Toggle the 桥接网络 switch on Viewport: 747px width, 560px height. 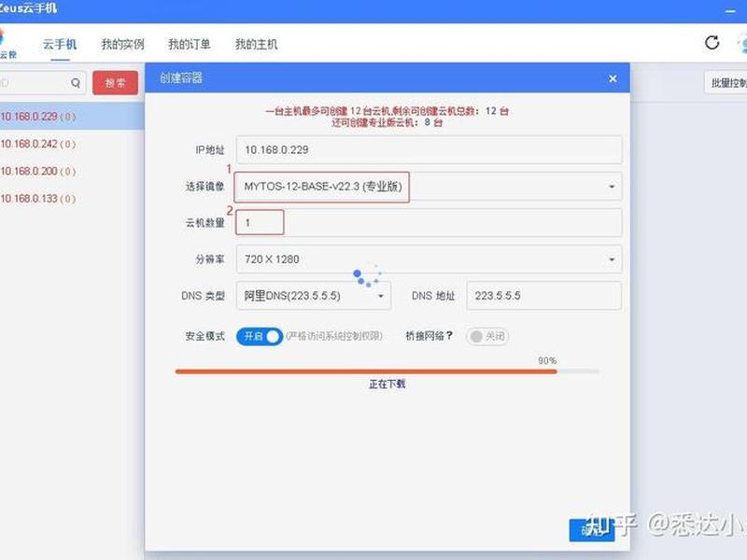[487, 336]
